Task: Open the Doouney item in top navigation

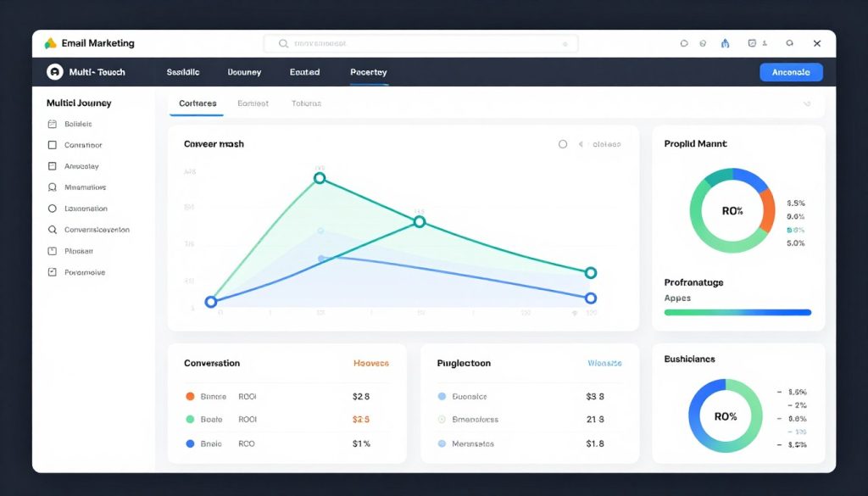Action: tap(244, 72)
